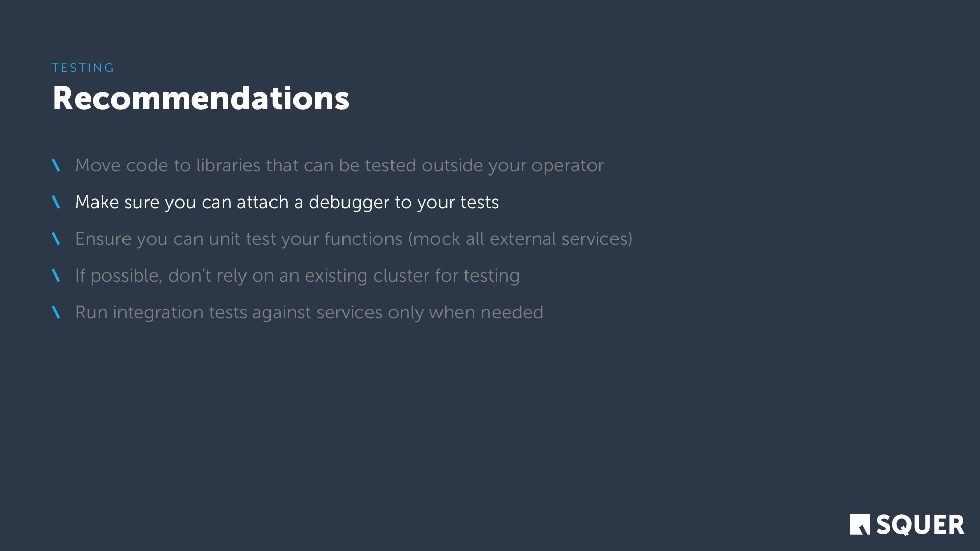Select the "Run integration tests against services" line

click(x=309, y=312)
